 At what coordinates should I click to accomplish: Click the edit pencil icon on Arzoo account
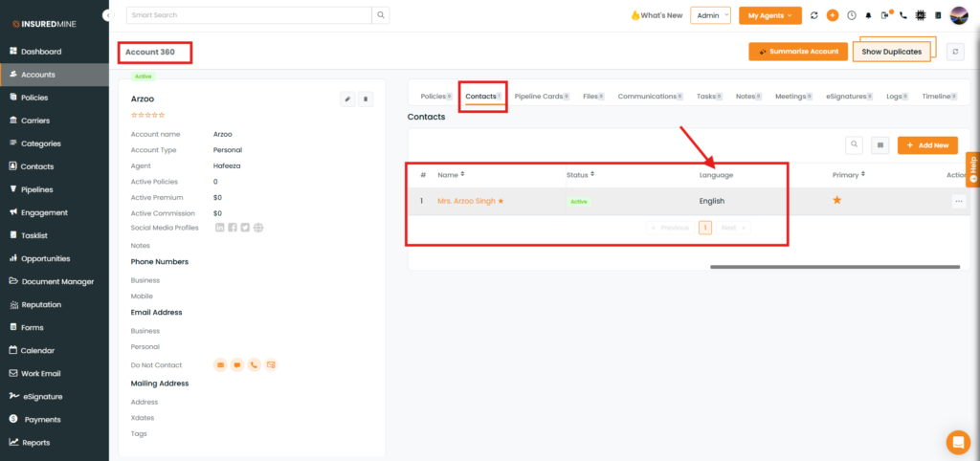[x=348, y=99]
